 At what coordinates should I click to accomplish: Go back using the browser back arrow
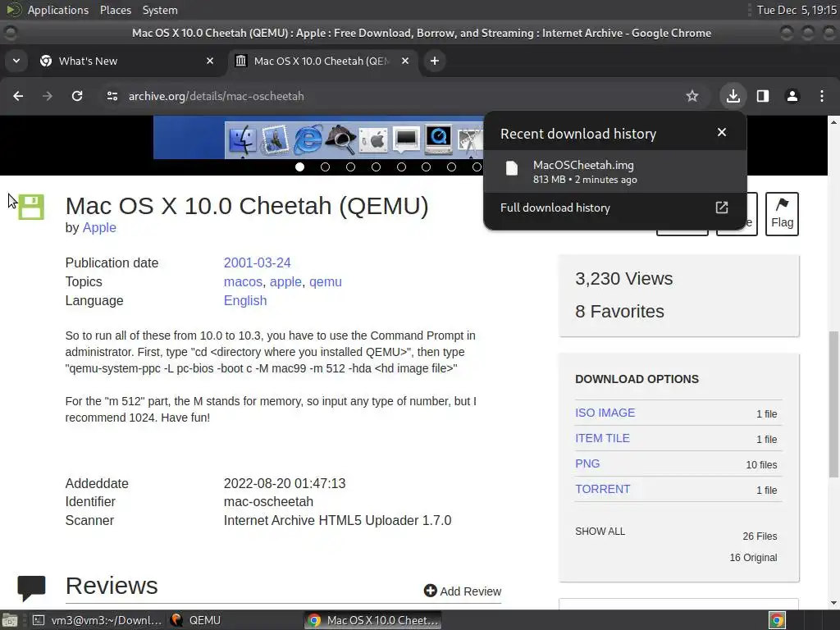(18, 96)
